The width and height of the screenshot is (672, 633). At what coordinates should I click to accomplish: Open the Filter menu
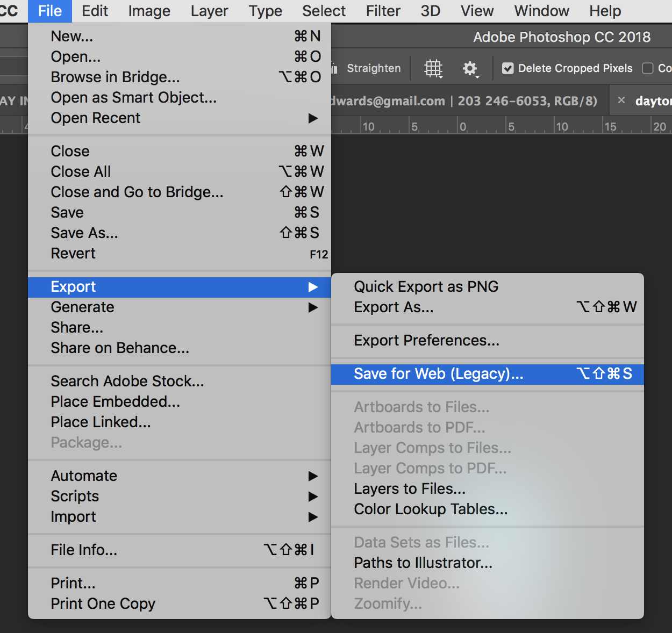click(x=383, y=11)
